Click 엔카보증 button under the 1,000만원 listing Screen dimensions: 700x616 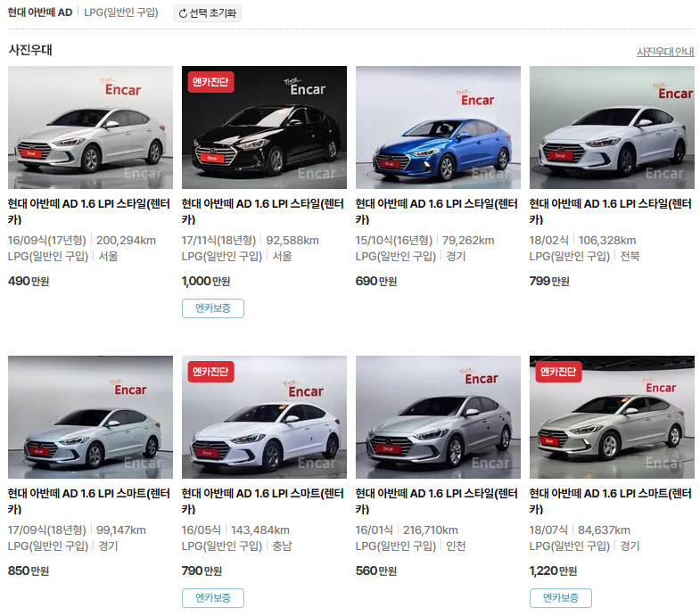tap(213, 308)
